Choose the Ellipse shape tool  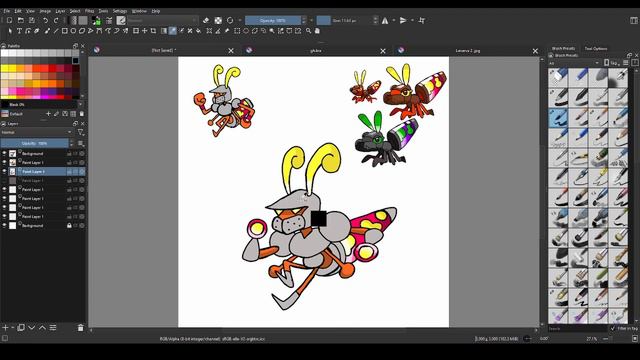(x=73, y=31)
